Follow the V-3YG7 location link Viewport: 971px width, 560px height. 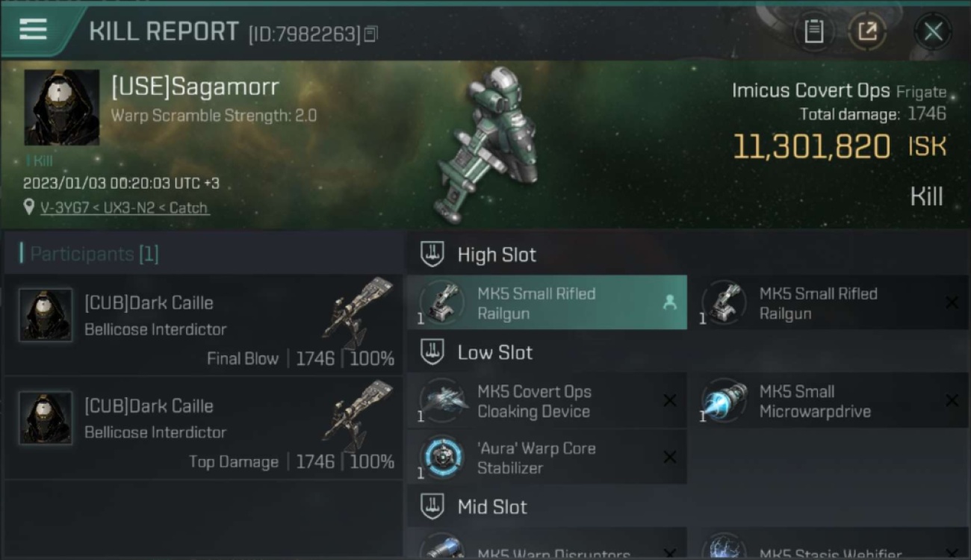(x=124, y=208)
